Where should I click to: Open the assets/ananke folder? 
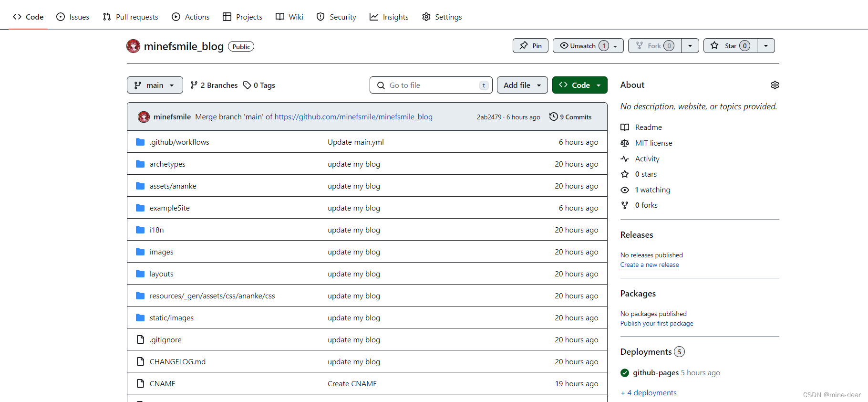click(x=173, y=186)
